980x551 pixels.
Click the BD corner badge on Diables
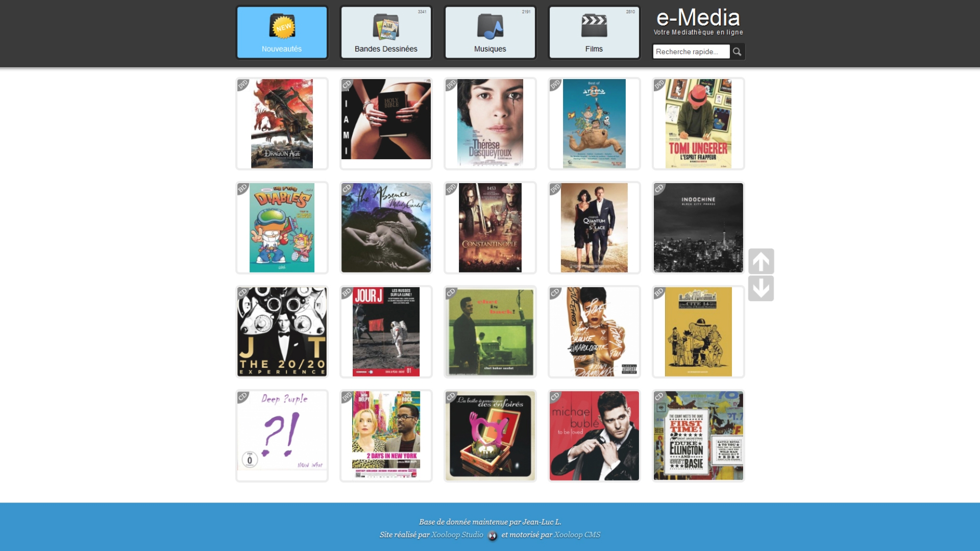click(x=242, y=188)
